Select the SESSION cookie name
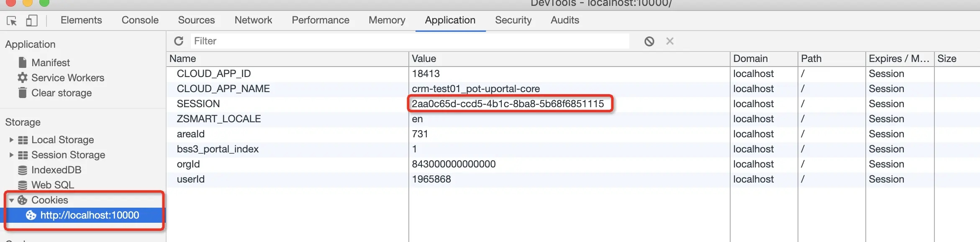The image size is (980, 242). click(x=198, y=104)
